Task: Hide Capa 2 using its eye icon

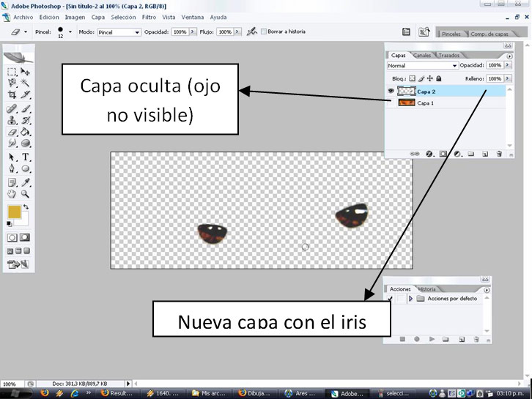Action: click(x=391, y=91)
